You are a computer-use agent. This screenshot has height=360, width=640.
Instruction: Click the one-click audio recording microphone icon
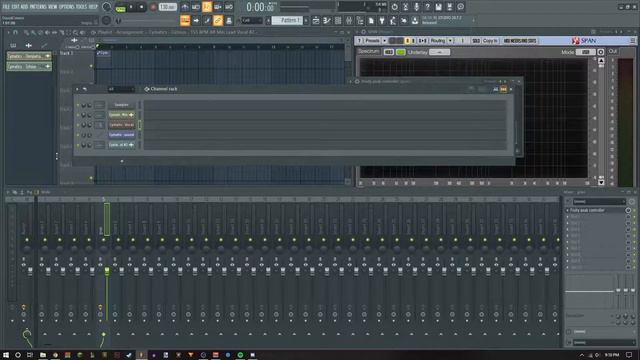416,7
